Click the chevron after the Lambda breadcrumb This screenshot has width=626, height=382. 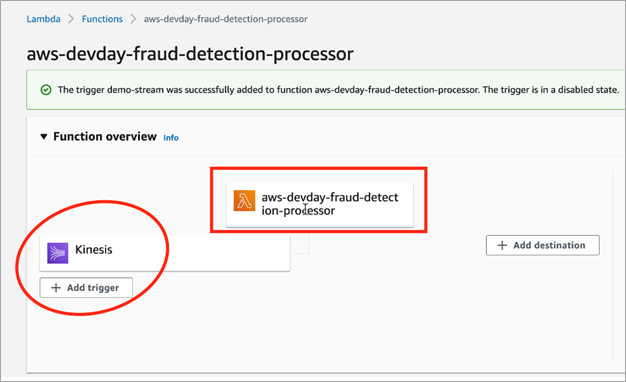click(x=71, y=19)
